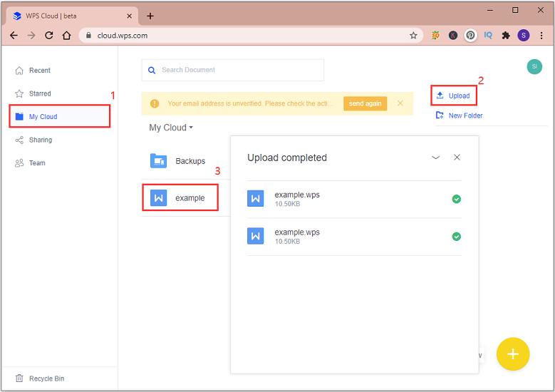This screenshot has width=555, height=392.
Task: Click the Backups folder icon
Action: (159, 161)
